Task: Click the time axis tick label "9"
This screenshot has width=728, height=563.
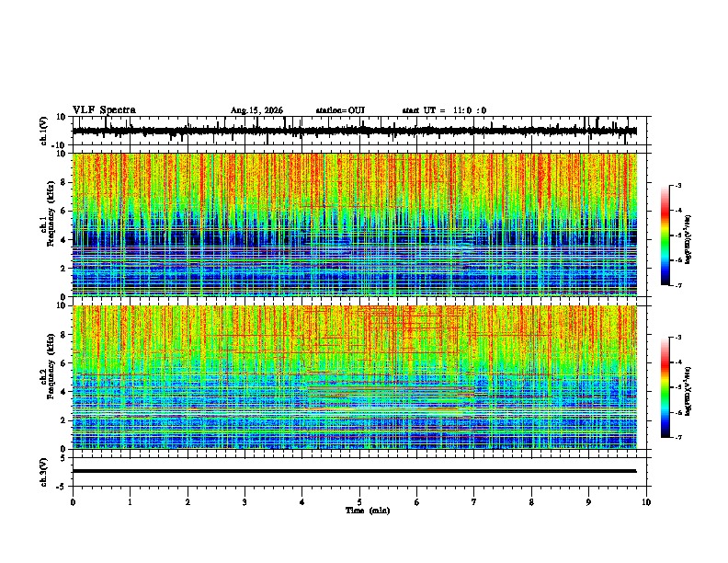Action: (x=588, y=502)
